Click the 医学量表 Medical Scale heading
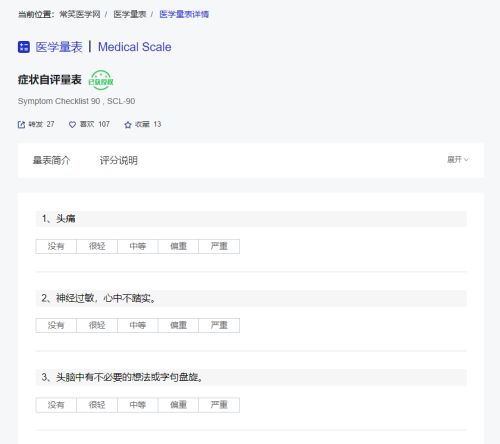The width and height of the screenshot is (500, 444). [103, 47]
